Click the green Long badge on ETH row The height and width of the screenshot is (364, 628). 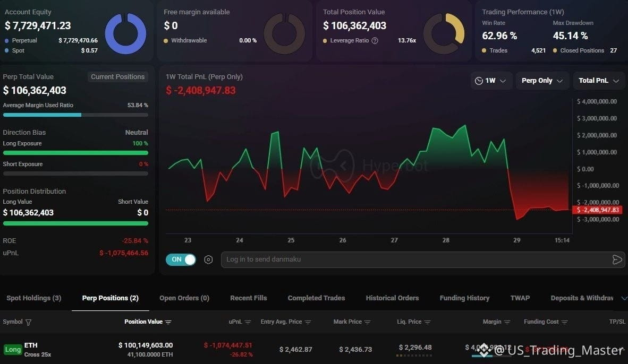coord(13,350)
